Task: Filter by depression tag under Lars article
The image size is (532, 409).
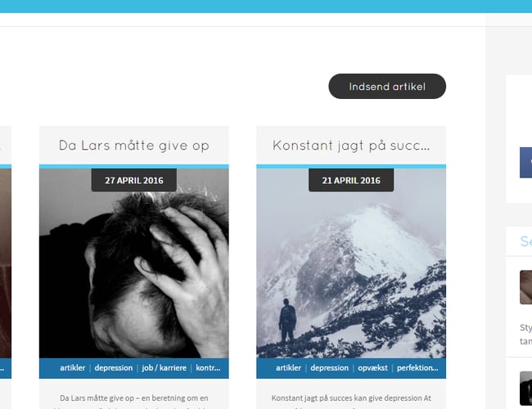Action: (x=114, y=368)
